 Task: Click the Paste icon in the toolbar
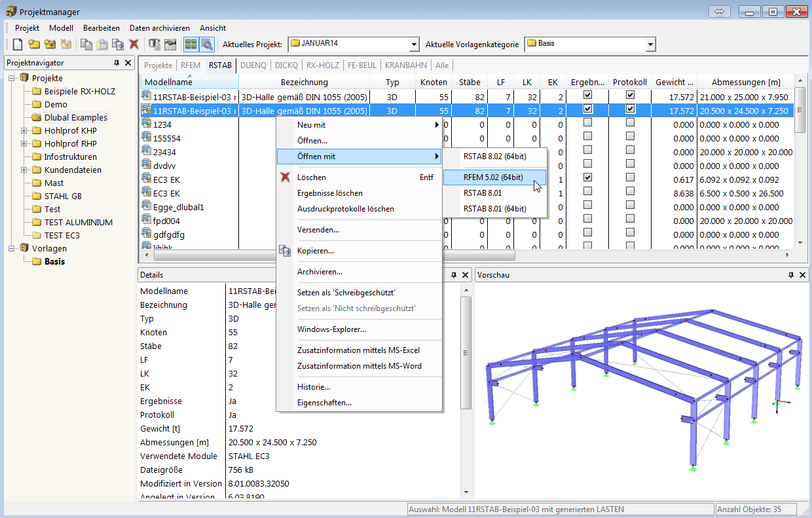pos(102,43)
